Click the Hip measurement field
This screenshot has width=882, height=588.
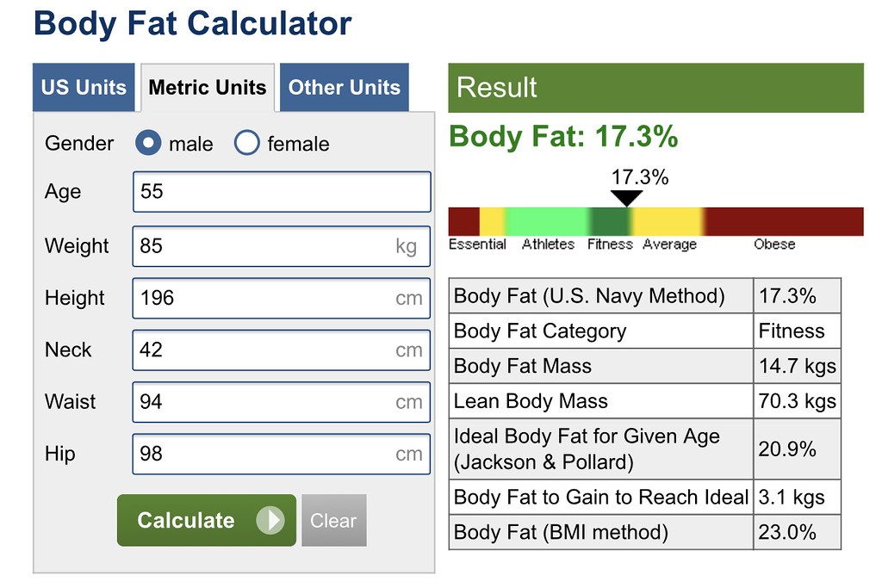click(x=281, y=454)
